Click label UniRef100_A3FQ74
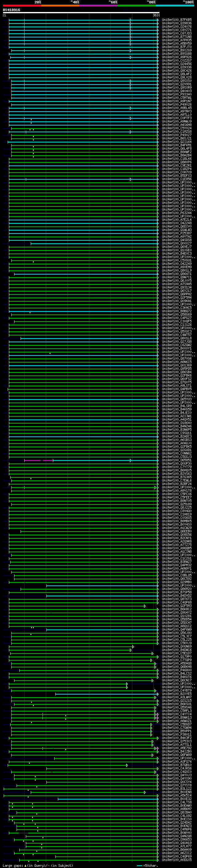197x868 pixels. click(177, 761)
